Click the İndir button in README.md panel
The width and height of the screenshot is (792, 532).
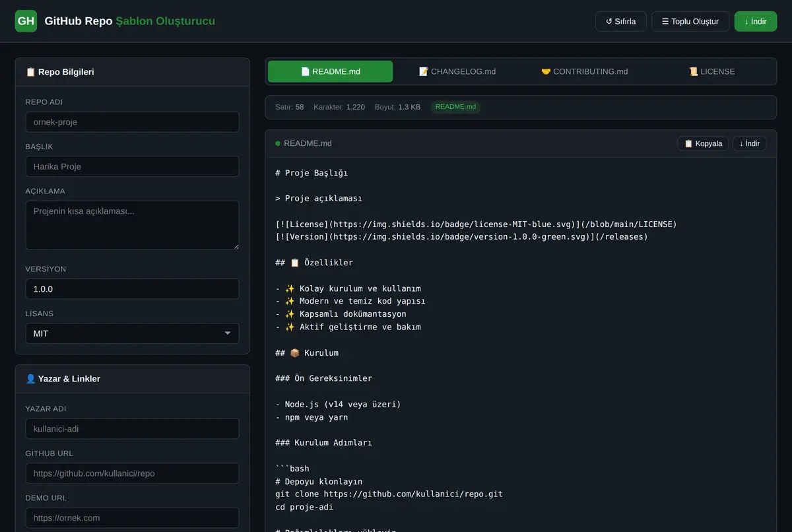(x=750, y=143)
